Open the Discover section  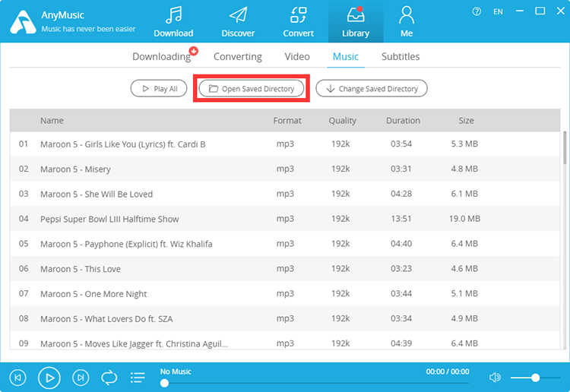point(238,22)
